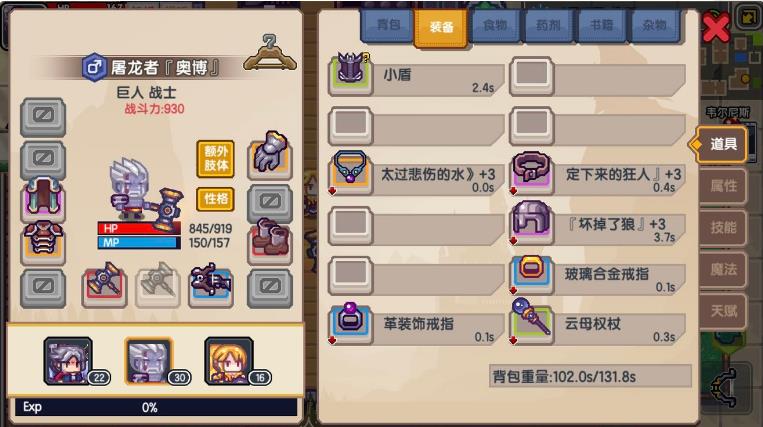Open the 食物 tab
Image resolution: width=763 pixels, height=427 pixels.
(494, 25)
